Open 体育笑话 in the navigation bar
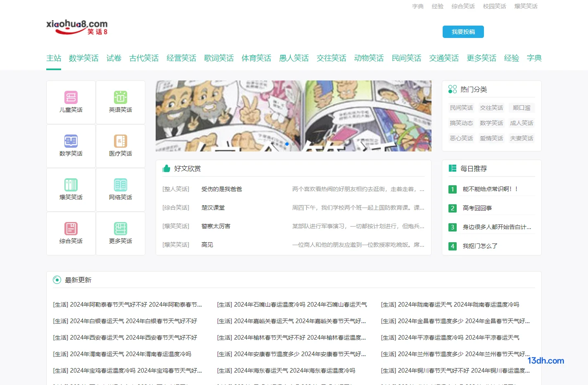This screenshot has width=588, height=385. [x=256, y=58]
